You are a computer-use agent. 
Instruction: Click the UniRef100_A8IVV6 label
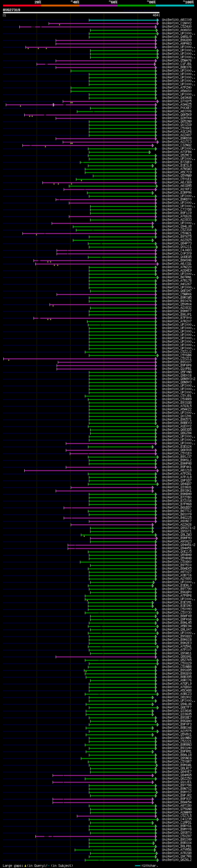click(x=176, y=111)
